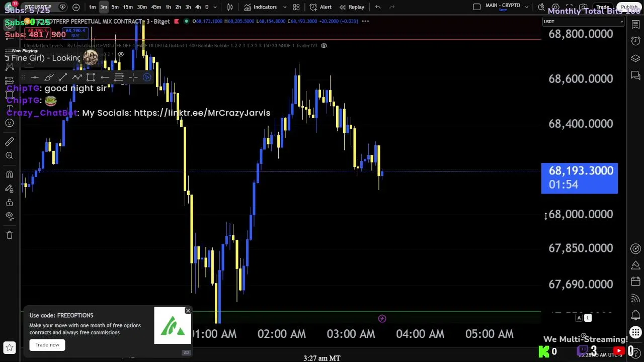Click the Publish button
644x362 pixels.
[x=629, y=7]
